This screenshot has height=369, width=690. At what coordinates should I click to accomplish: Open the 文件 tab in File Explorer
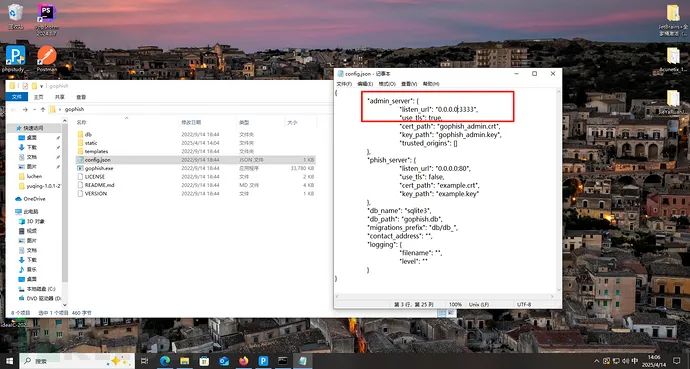click(17, 97)
